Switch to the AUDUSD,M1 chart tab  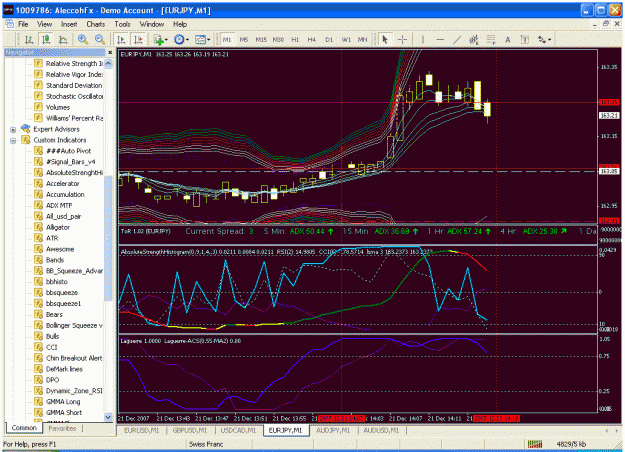(381, 430)
